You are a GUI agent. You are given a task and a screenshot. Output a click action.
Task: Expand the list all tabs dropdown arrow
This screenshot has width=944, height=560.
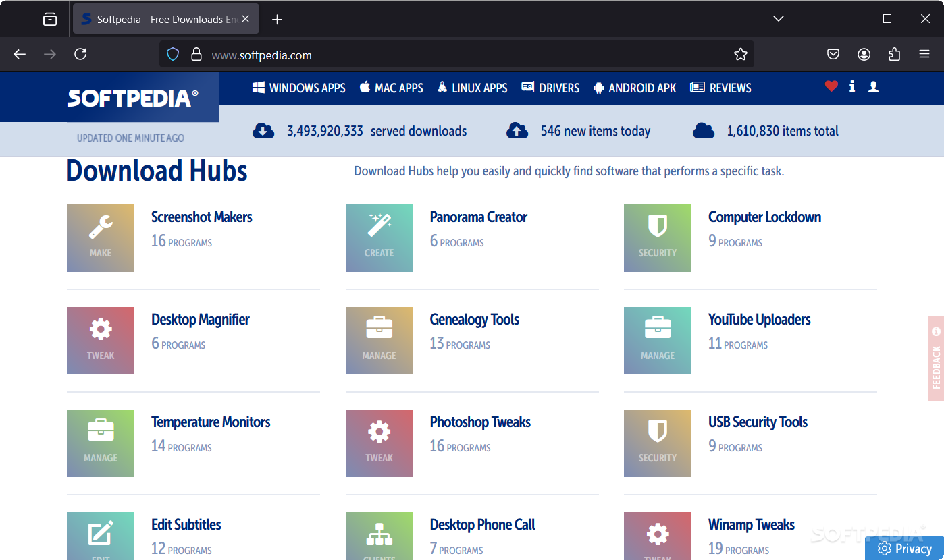[779, 19]
